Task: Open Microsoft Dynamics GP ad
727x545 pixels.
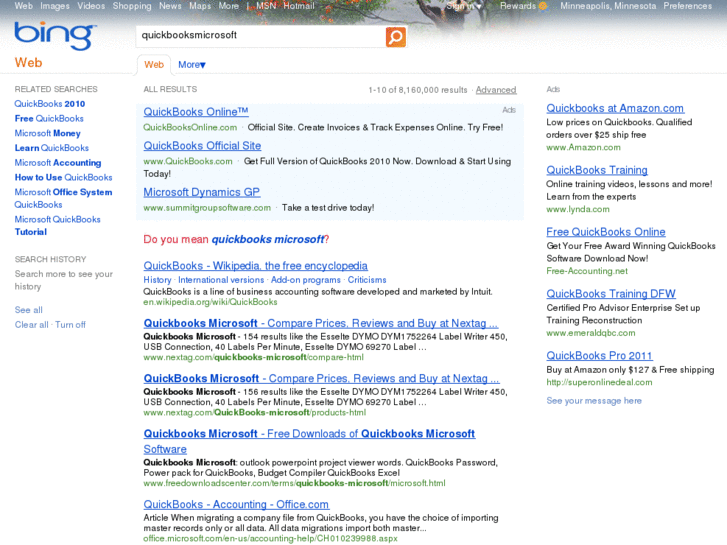Action: click(202, 192)
